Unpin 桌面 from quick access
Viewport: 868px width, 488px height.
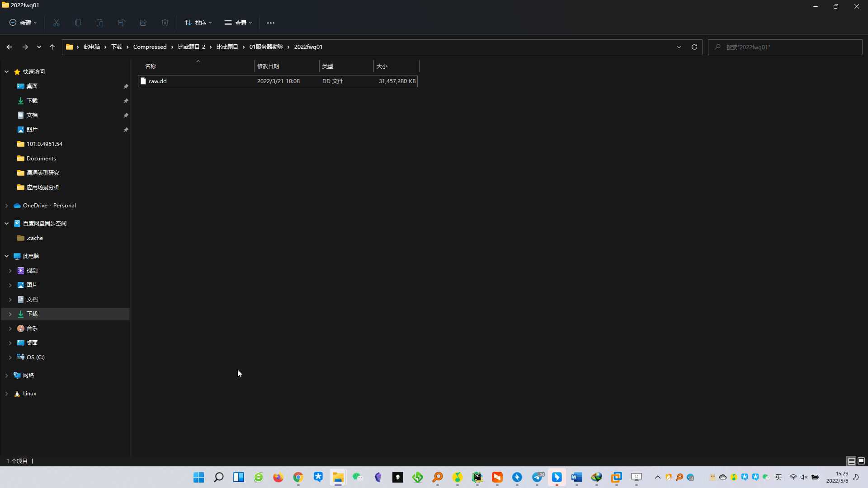(126, 86)
